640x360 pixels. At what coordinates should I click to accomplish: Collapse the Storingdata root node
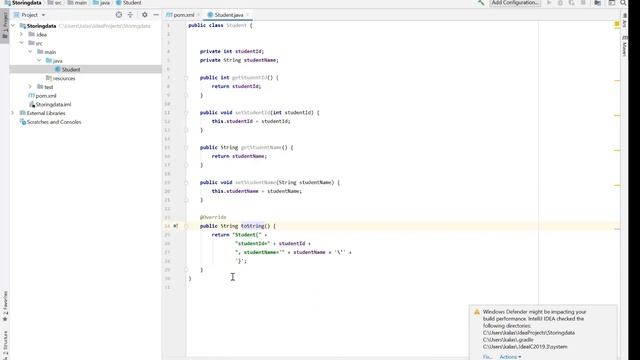pos(13,26)
